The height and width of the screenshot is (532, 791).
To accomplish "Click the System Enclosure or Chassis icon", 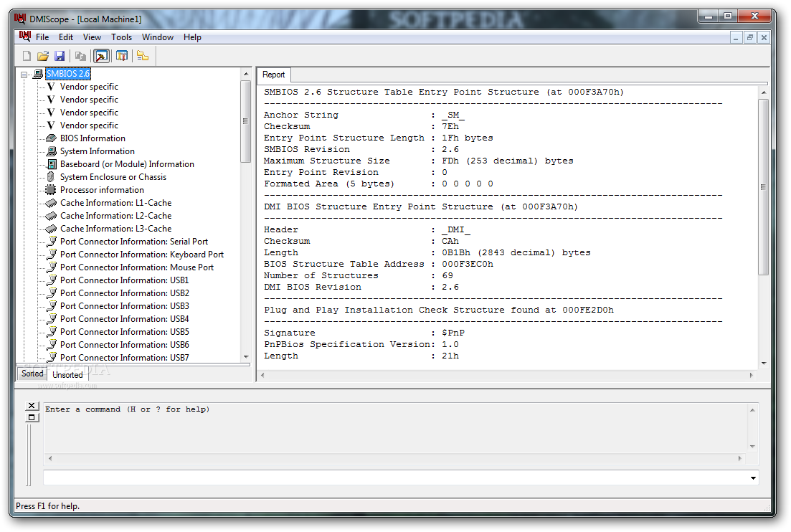I will 50,176.
